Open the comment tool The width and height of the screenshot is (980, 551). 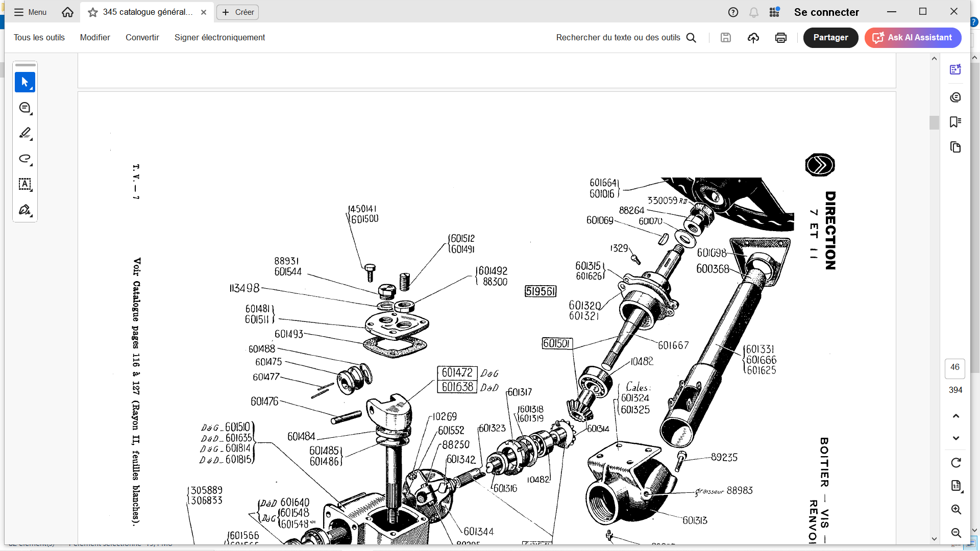24,108
